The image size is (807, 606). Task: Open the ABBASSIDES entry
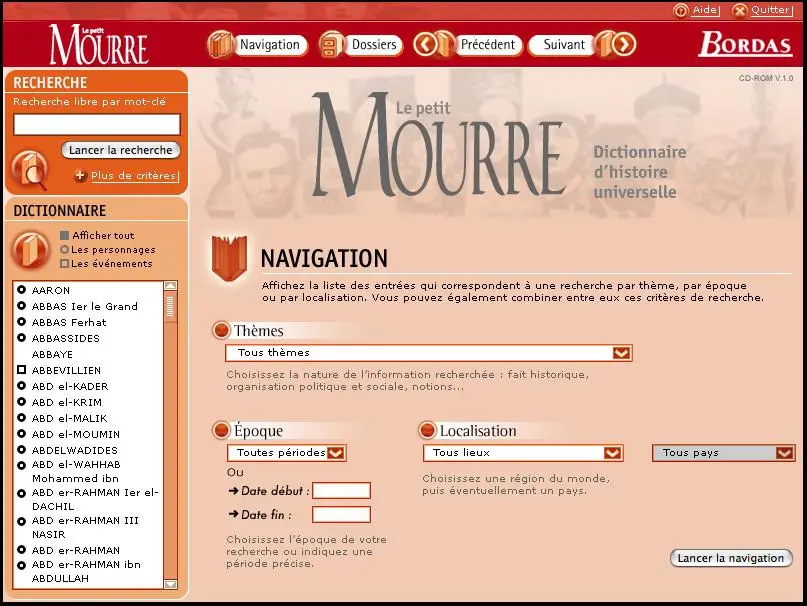pos(66,338)
